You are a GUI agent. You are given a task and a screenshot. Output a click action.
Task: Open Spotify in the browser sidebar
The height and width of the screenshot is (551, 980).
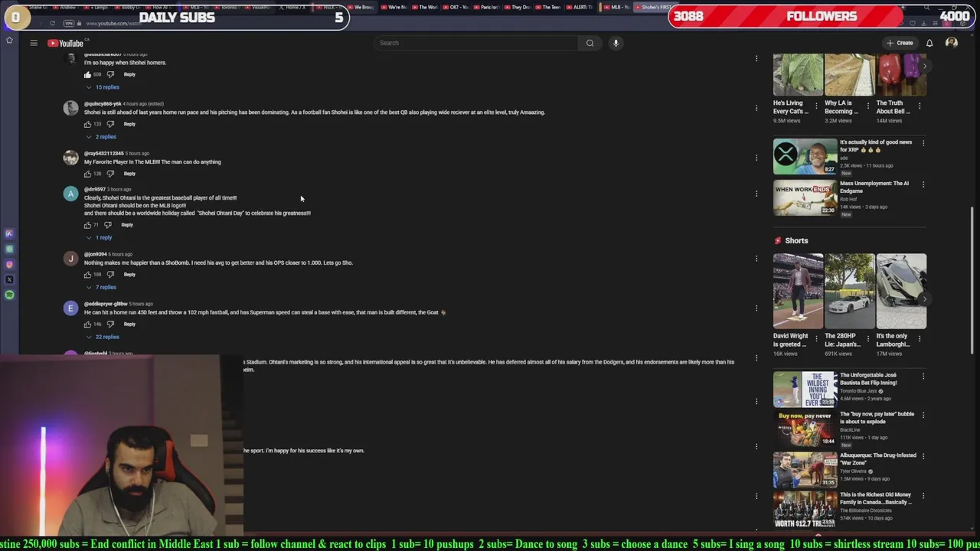tap(9, 295)
